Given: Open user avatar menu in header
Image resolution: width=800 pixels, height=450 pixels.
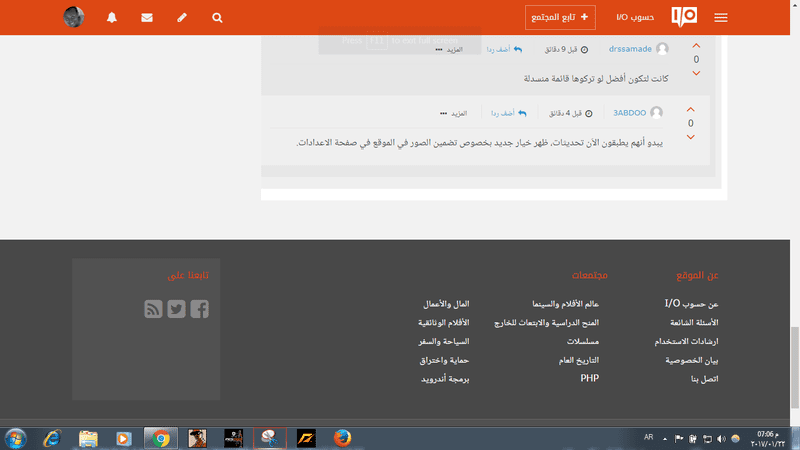Looking at the screenshot, I should point(74,17).
